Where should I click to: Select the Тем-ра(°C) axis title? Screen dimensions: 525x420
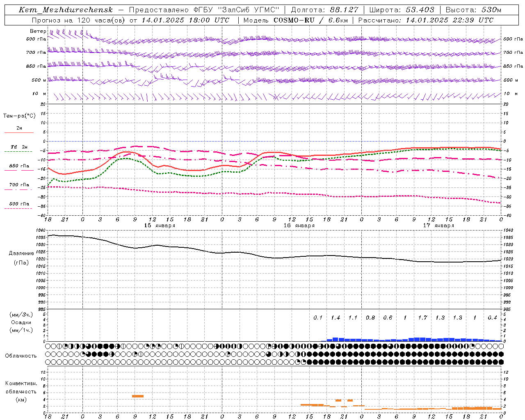19,116
